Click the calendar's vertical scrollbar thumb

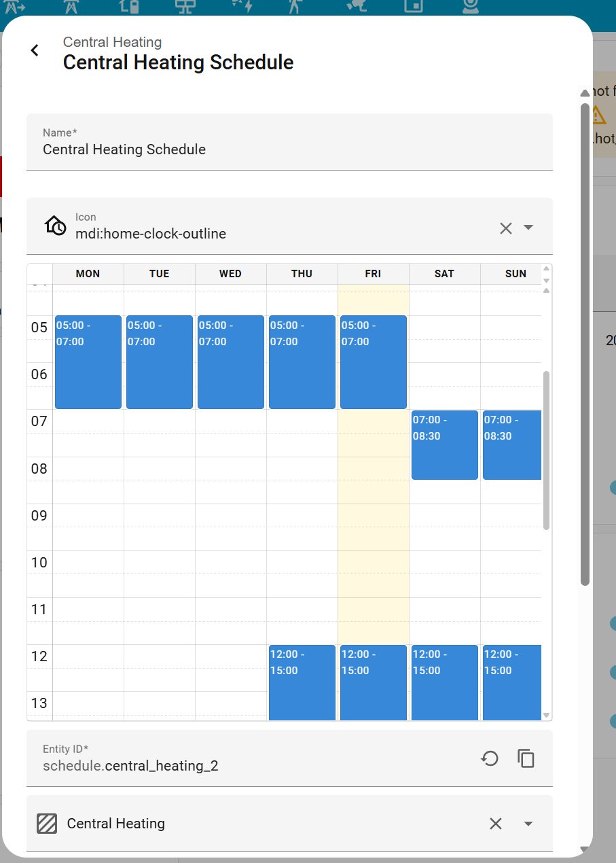[547, 448]
